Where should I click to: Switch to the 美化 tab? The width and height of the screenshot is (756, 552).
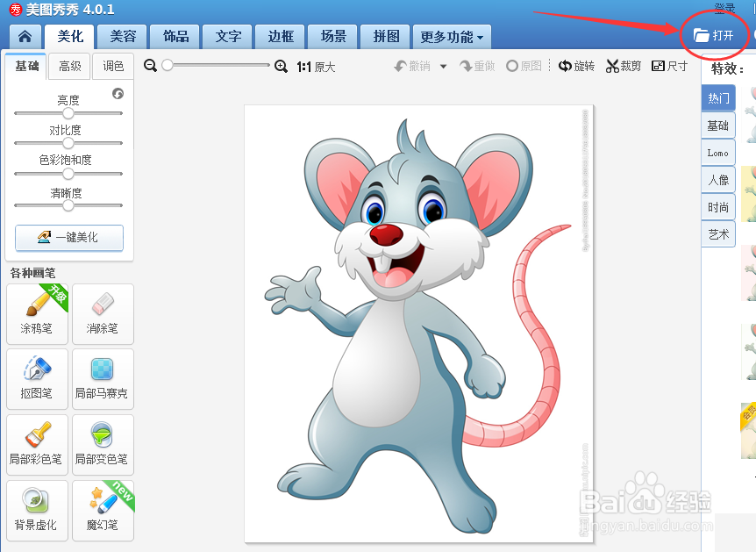pyautogui.click(x=70, y=37)
